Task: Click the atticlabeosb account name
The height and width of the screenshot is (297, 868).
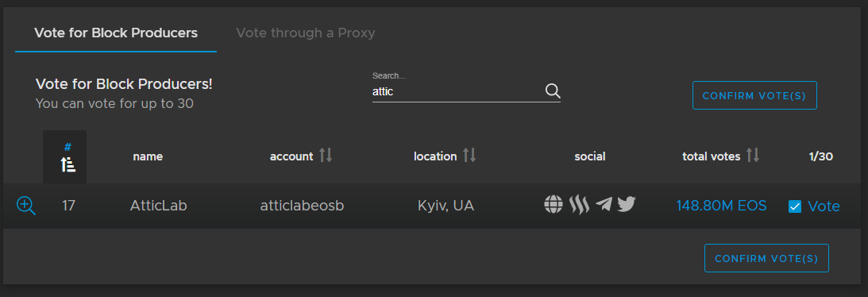Action: pos(303,206)
